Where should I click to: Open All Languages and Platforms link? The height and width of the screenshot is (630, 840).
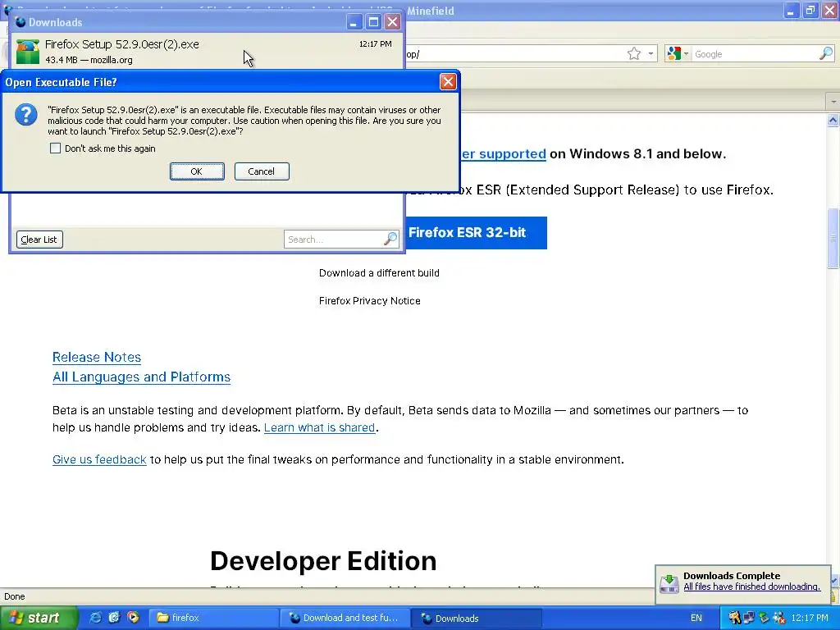coord(141,377)
